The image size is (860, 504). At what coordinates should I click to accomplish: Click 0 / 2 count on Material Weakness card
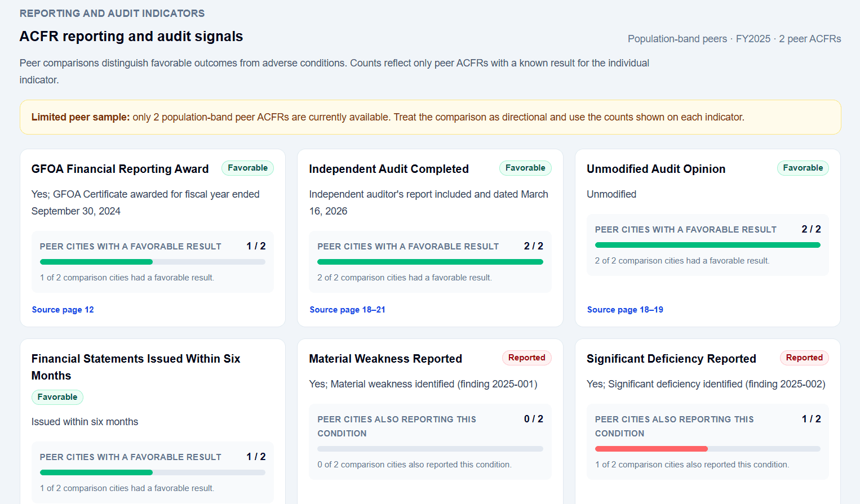point(534,419)
